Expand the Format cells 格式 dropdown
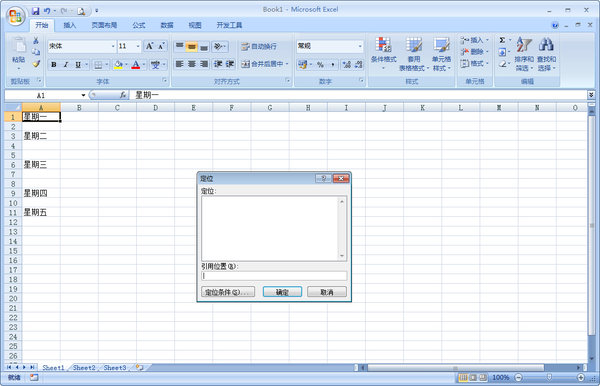The image size is (600, 386). (x=487, y=63)
